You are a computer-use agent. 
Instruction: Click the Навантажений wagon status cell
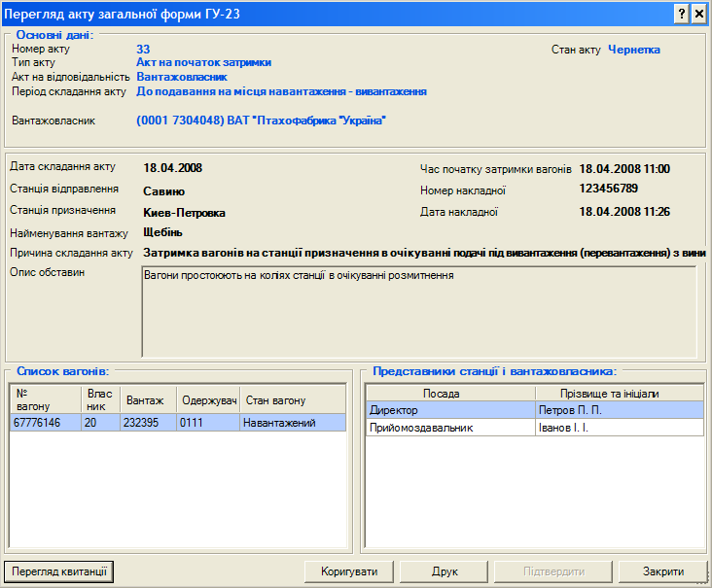[293, 423]
